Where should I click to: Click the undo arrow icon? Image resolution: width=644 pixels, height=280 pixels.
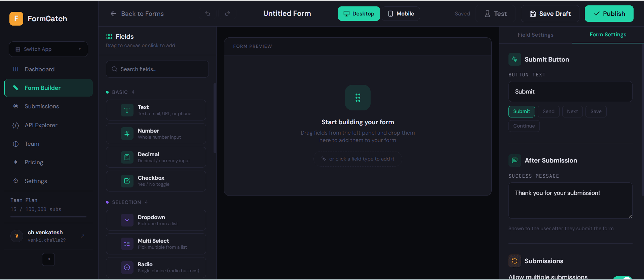click(208, 14)
